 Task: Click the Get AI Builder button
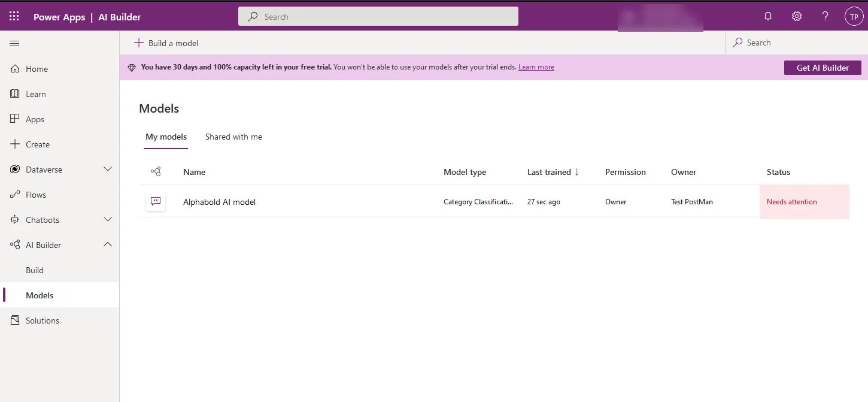[x=823, y=68]
